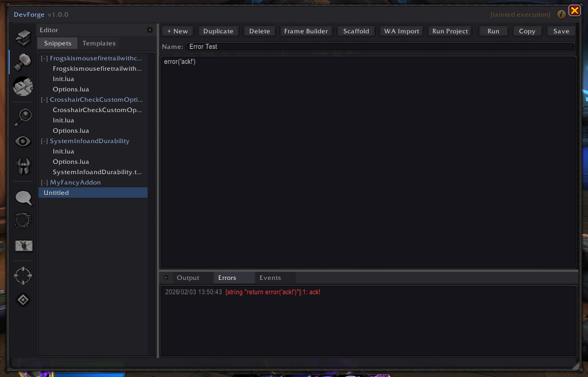588x377 pixels.
Task: Select the hammer tool in the sidebar
Action: click(22, 62)
